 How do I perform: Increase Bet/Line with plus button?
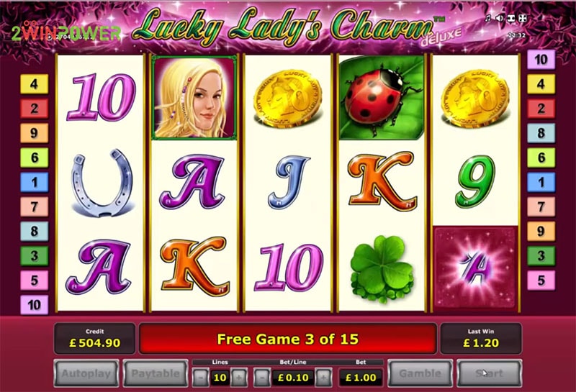coord(323,378)
